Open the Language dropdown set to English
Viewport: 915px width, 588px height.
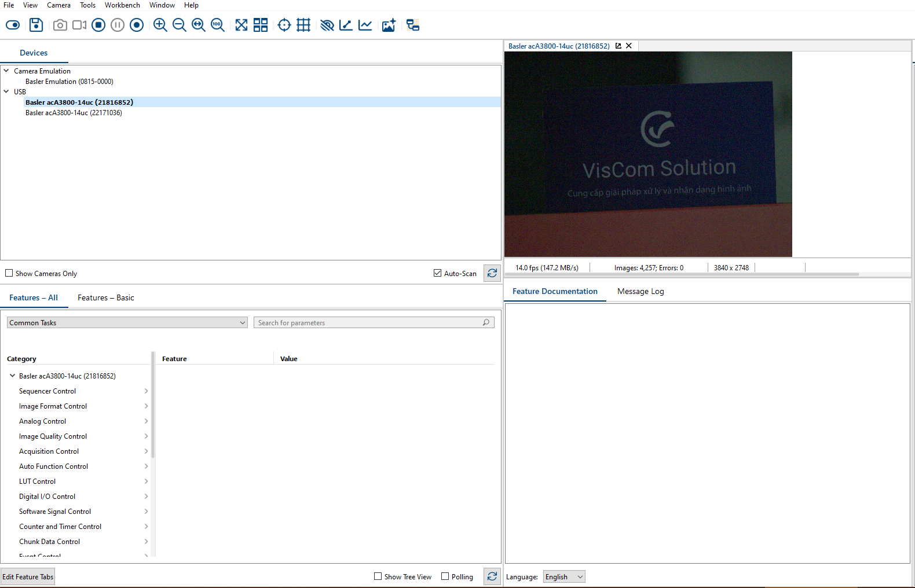click(563, 577)
